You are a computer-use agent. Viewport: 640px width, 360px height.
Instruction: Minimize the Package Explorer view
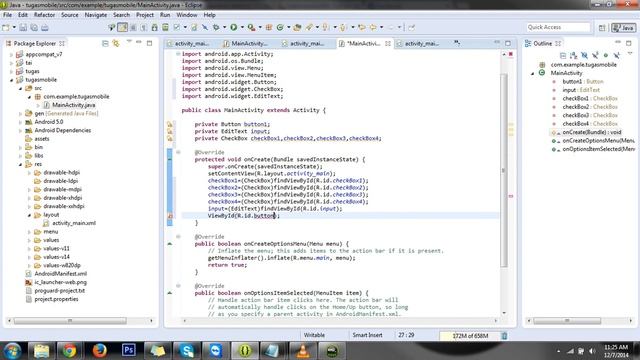pyautogui.click(x=139, y=42)
